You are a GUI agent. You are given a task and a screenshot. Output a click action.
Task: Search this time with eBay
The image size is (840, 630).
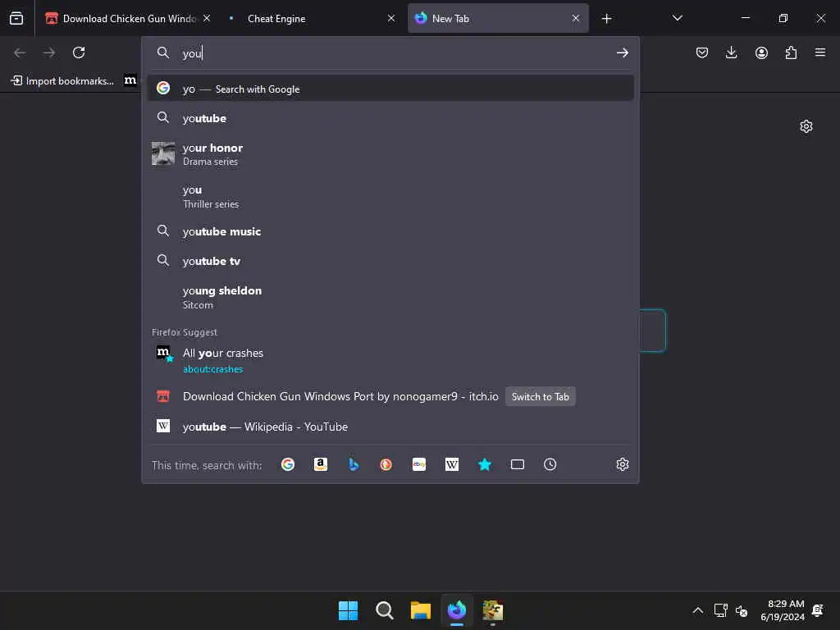coord(419,464)
